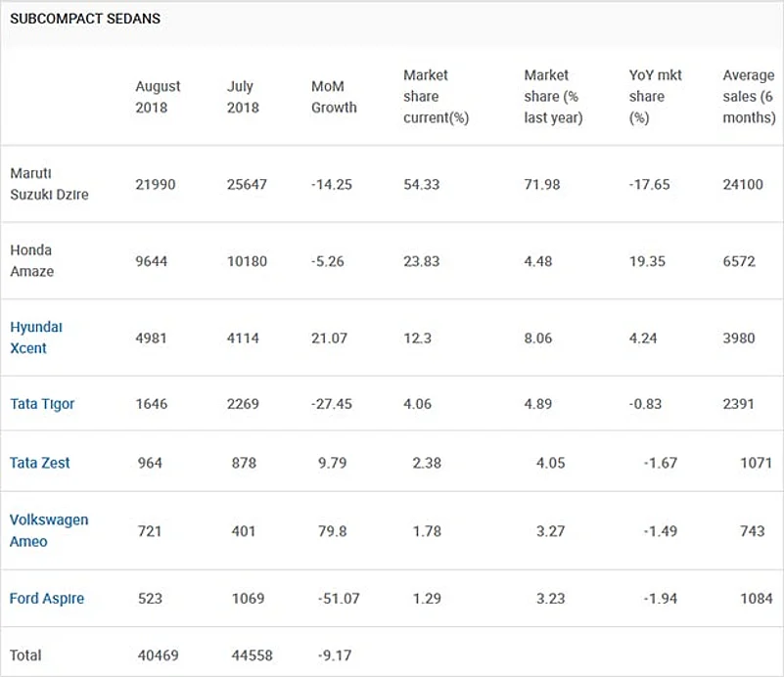Click the Market share current(%) header
The height and width of the screenshot is (677, 784).
point(437,96)
